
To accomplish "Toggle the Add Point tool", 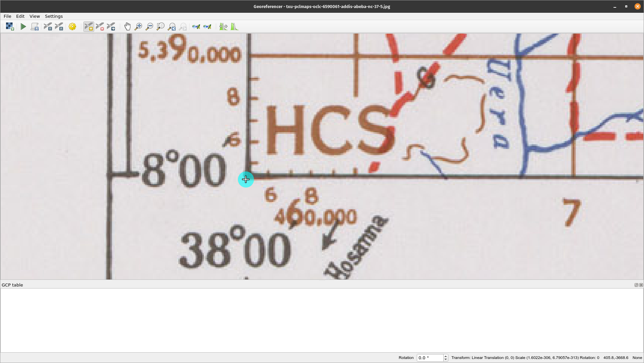I will point(89,27).
